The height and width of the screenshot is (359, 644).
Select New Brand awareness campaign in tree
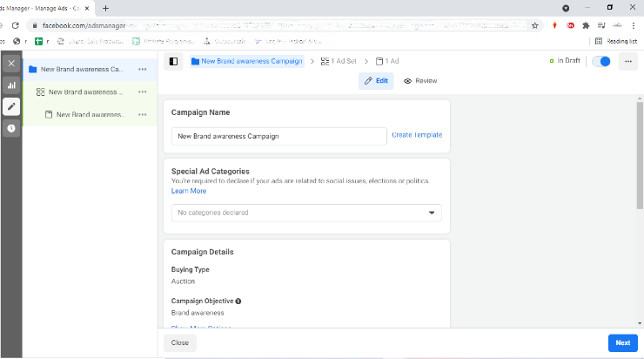click(90, 69)
